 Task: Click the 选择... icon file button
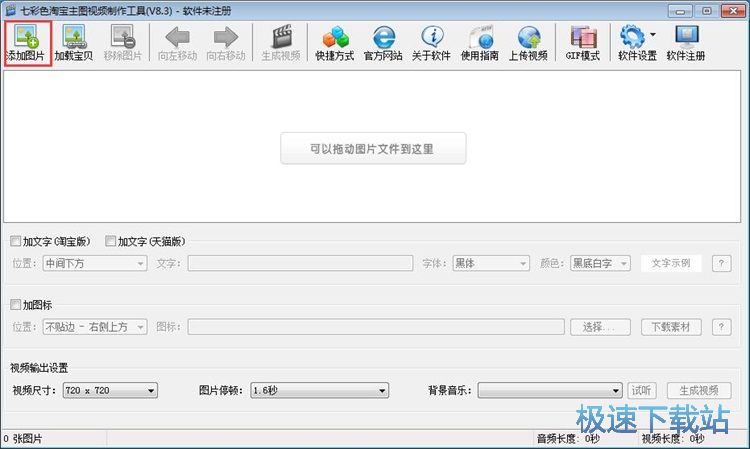point(600,327)
